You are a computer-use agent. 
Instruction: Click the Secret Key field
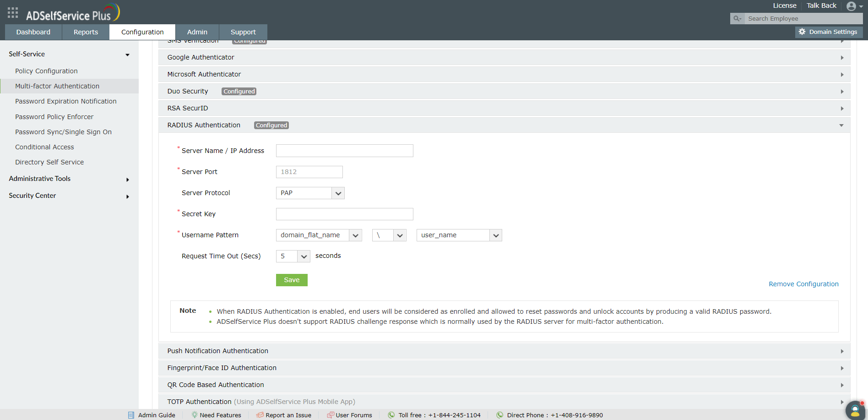344,214
